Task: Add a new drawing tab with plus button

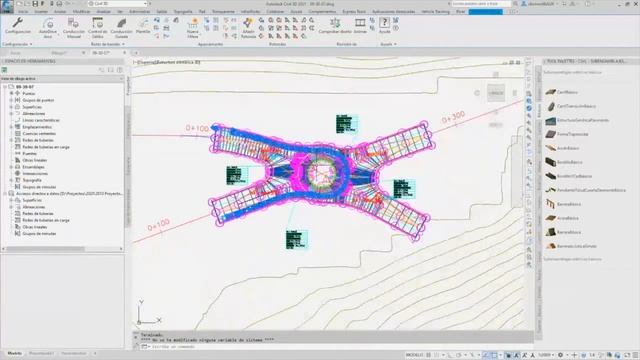Action: pyautogui.click(x=136, y=53)
